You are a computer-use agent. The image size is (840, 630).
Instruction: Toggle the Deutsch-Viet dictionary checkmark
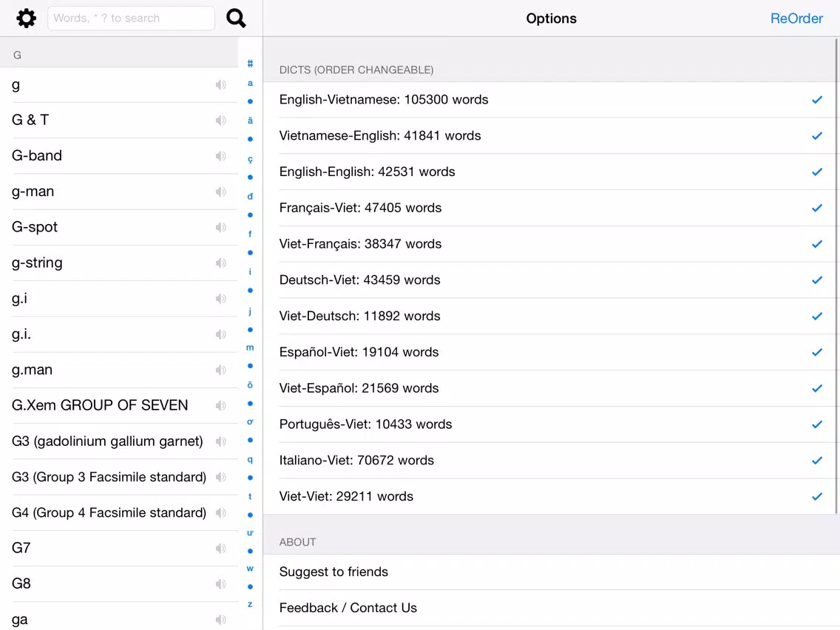[x=816, y=280]
